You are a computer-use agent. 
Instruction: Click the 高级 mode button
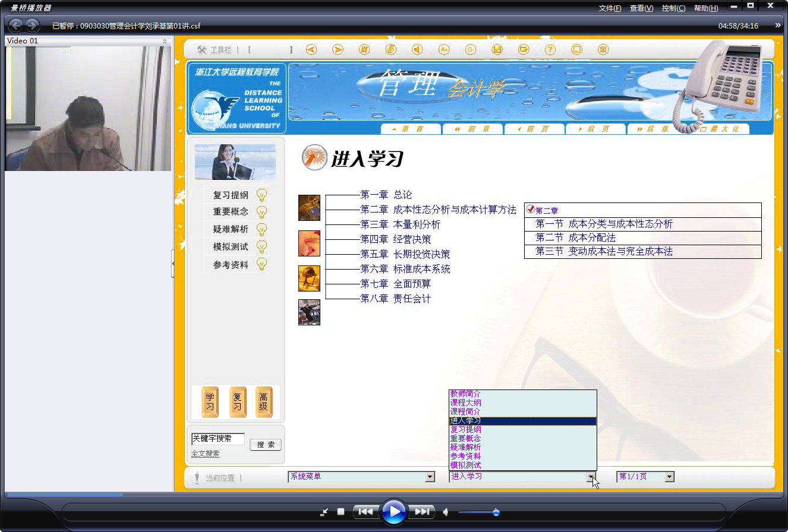click(x=264, y=402)
